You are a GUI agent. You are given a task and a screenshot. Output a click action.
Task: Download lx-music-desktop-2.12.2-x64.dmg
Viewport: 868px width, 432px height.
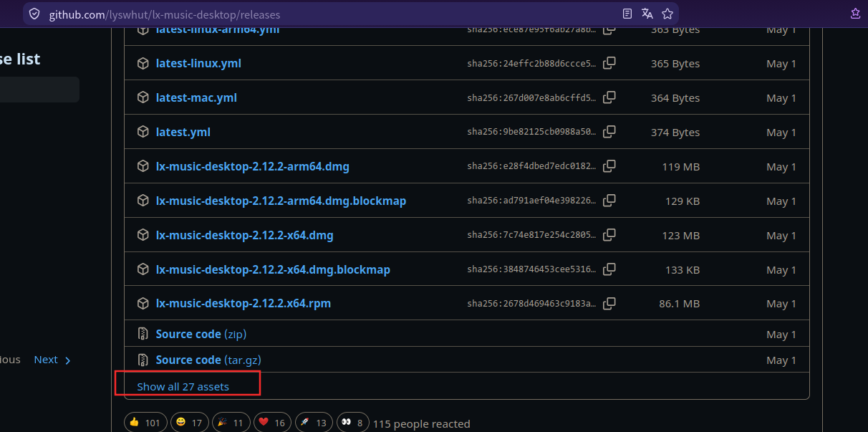[x=245, y=235]
